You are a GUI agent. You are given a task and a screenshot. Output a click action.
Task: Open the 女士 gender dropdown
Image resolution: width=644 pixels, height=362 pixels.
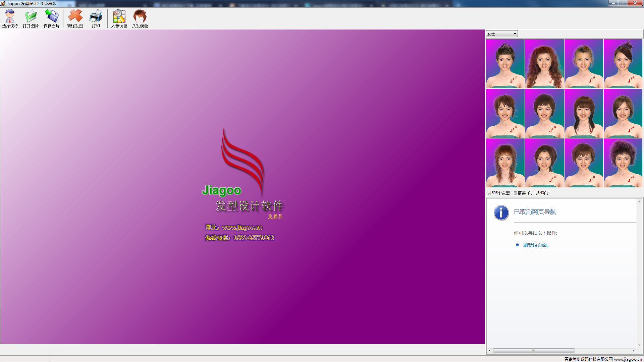(502, 34)
